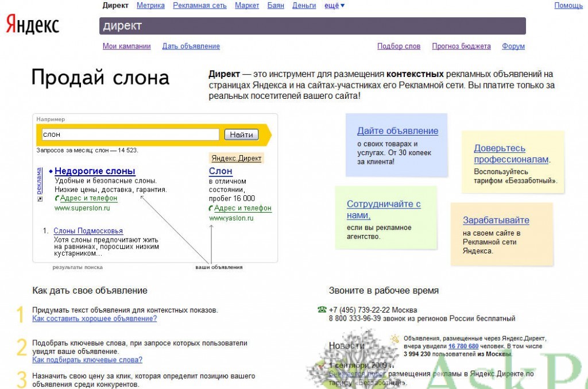
Task: Open the Помощь help link
Action: coord(568,6)
